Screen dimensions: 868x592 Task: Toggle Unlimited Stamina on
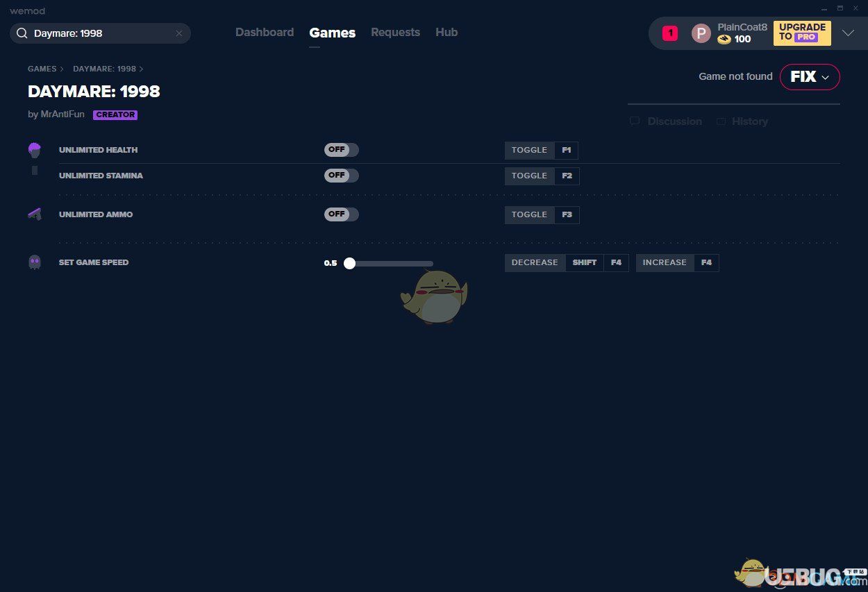click(x=342, y=176)
